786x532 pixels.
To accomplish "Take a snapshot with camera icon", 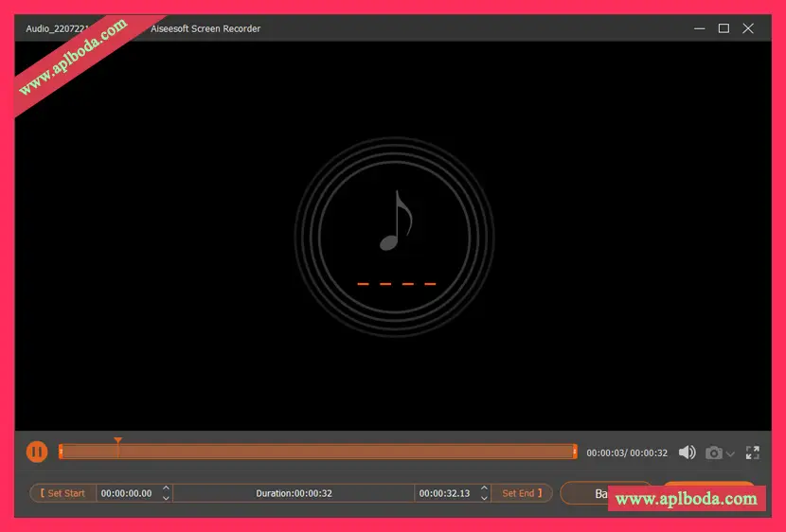I will pyautogui.click(x=714, y=453).
